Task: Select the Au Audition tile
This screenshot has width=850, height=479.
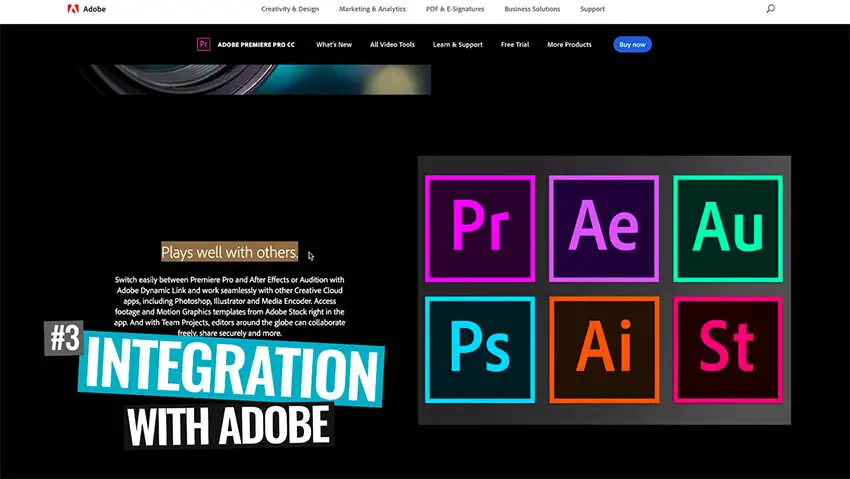Action: click(x=728, y=229)
